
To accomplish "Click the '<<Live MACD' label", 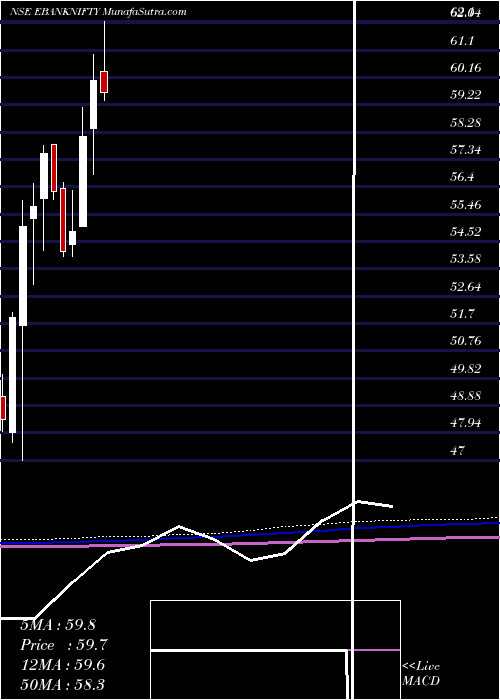I will (421, 673).
